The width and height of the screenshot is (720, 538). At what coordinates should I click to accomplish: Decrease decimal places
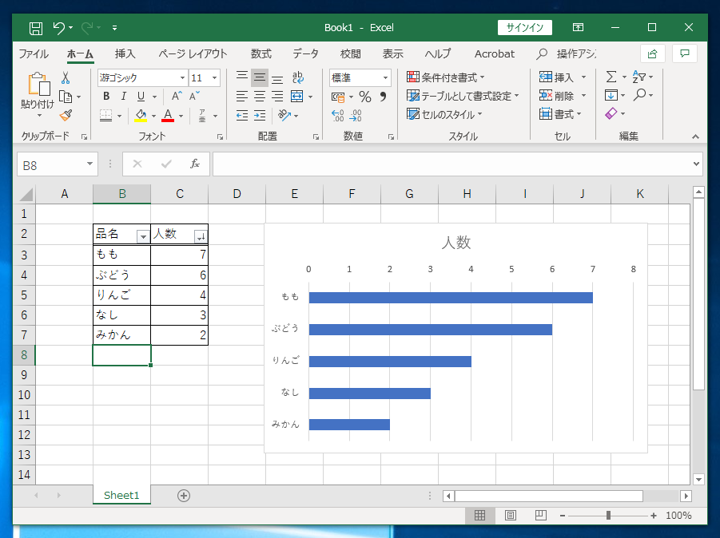[356, 115]
